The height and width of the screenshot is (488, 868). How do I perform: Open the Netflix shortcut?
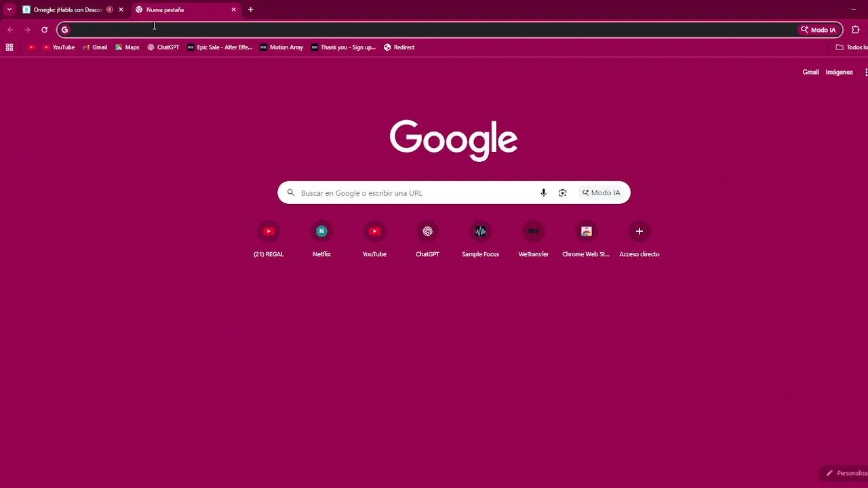pos(321,240)
